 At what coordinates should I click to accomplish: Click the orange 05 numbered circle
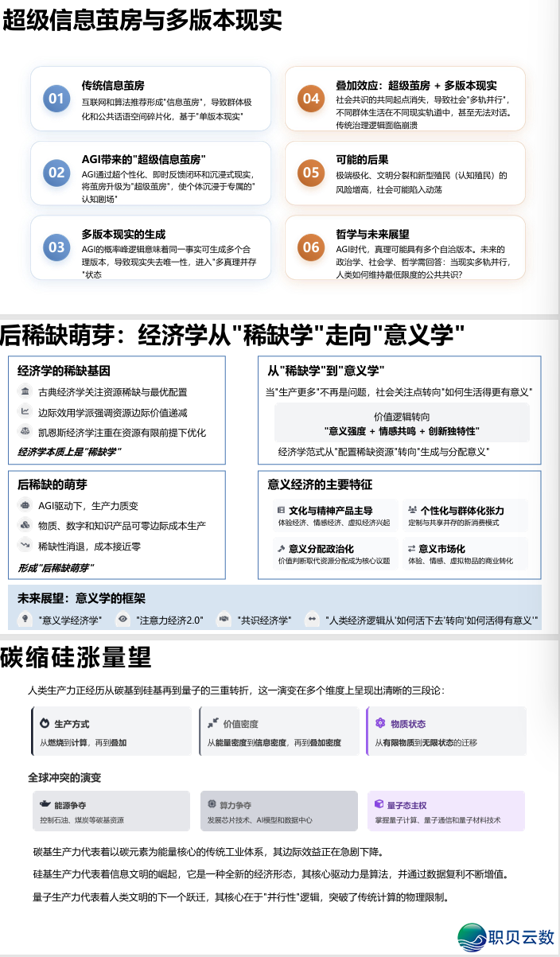pos(310,173)
